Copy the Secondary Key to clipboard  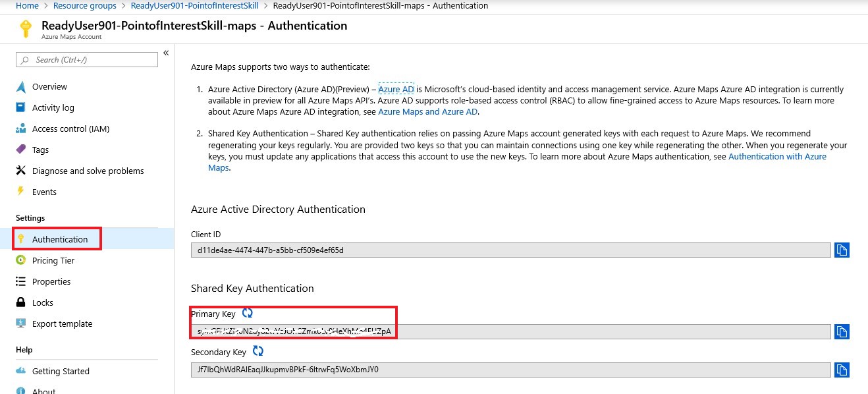[842, 370]
